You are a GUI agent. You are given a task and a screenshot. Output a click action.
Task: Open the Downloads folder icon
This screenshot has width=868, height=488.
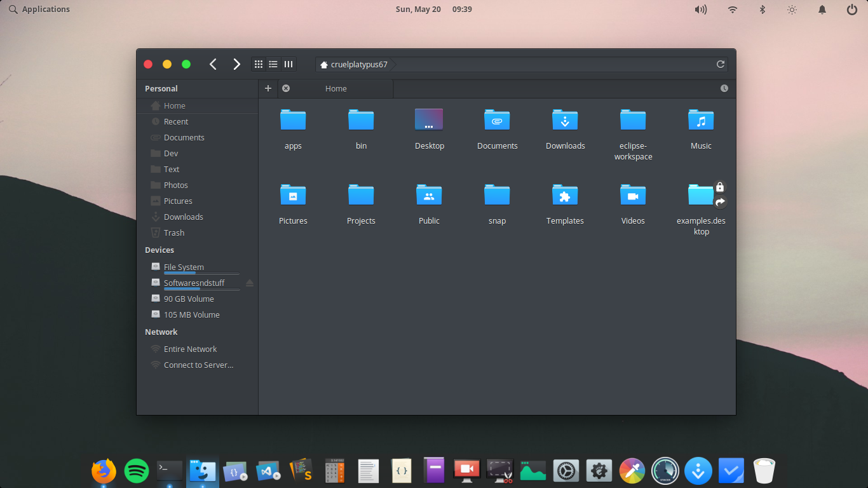(x=565, y=119)
